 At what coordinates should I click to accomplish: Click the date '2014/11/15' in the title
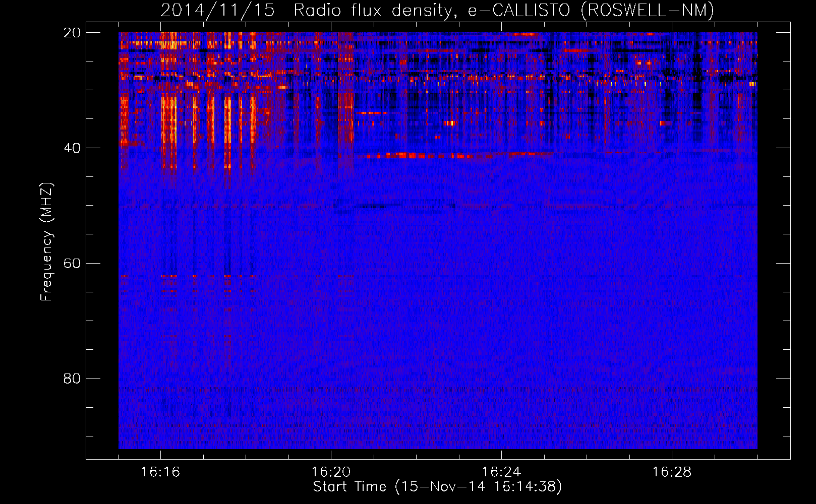point(217,11)
